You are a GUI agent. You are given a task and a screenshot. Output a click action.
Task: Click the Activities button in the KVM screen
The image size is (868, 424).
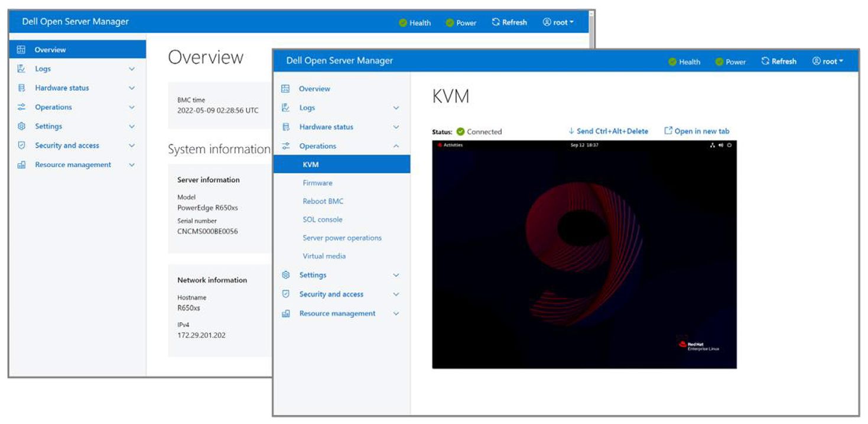[450, 145]
